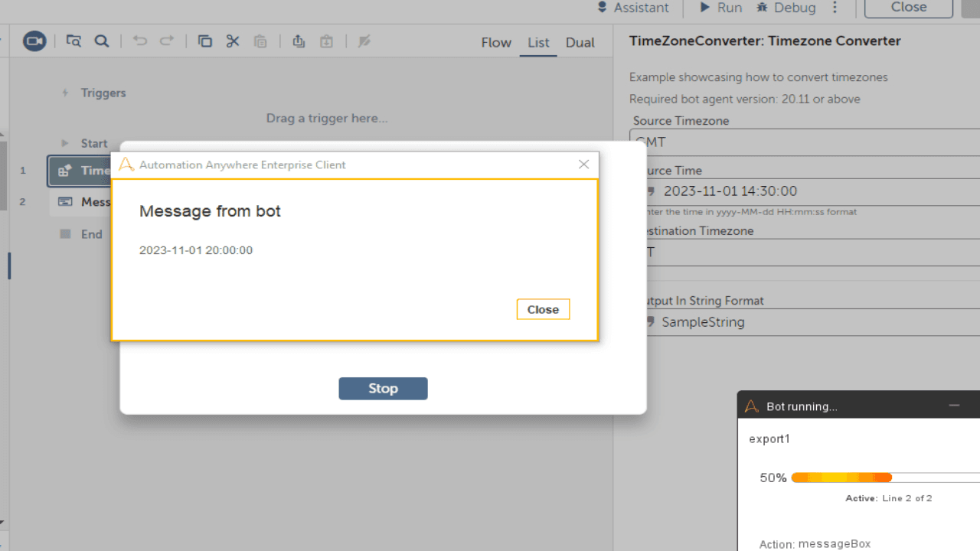Stop the running bot
Image resolution: width=980 pixels, height=551 pixels.
pos(383,388)
